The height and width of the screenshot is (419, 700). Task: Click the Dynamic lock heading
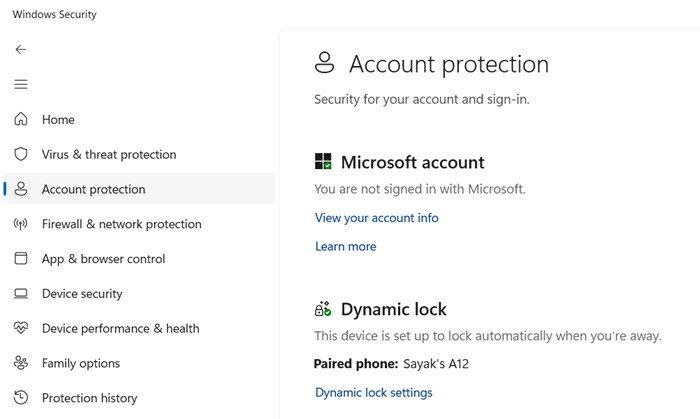[x=394, y=309]
